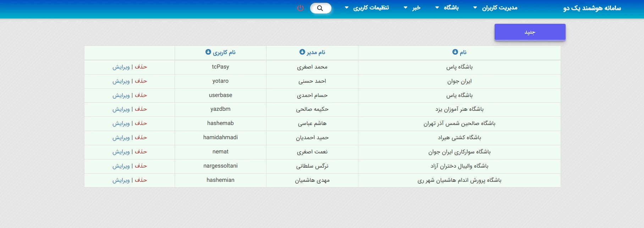Edit the hashemab row via ویرایش
Viewport: 644px width, 228px height.
121,123
